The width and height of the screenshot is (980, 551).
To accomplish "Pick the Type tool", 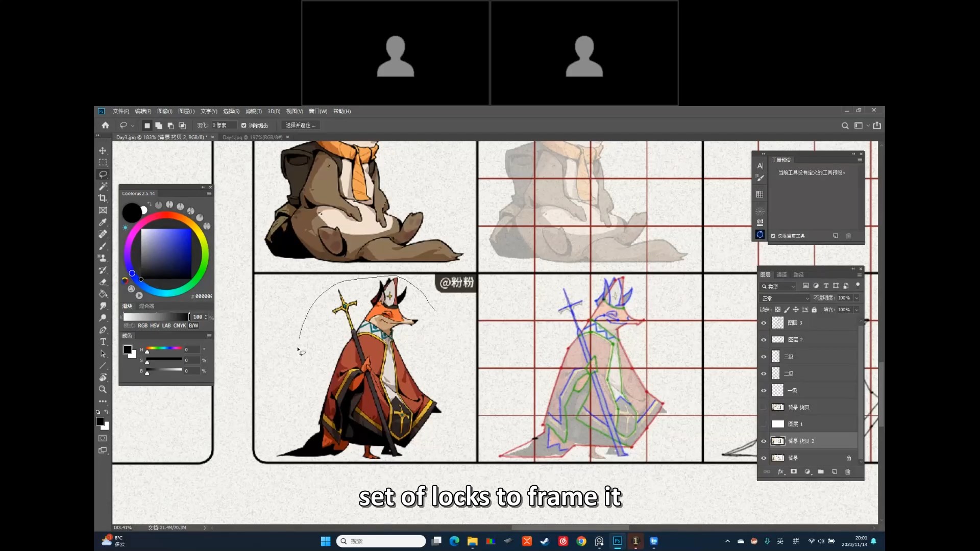I will (103, 342).
